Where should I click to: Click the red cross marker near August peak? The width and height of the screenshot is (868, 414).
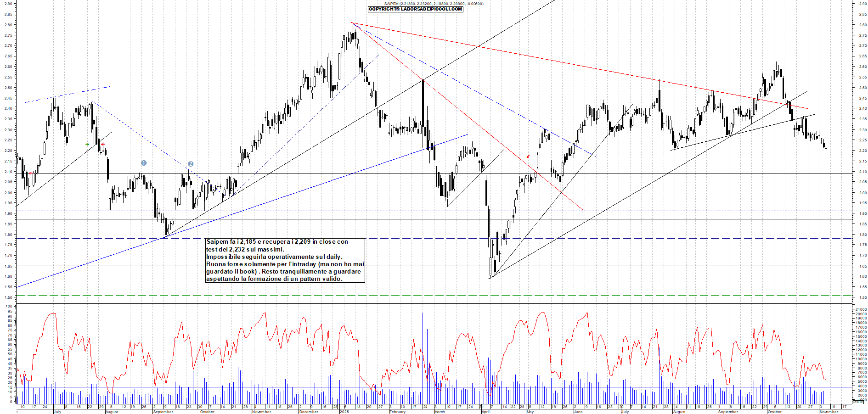(103, 144)
